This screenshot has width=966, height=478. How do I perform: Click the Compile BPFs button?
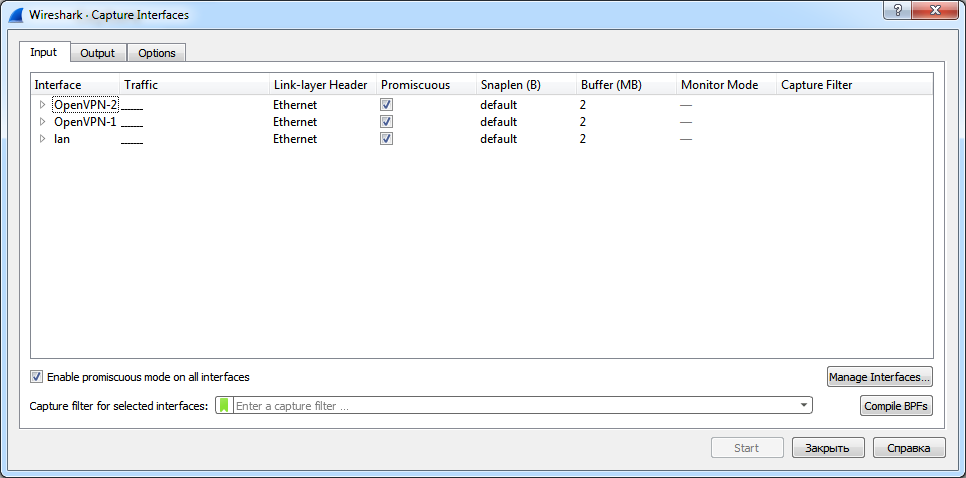[896, 406]
